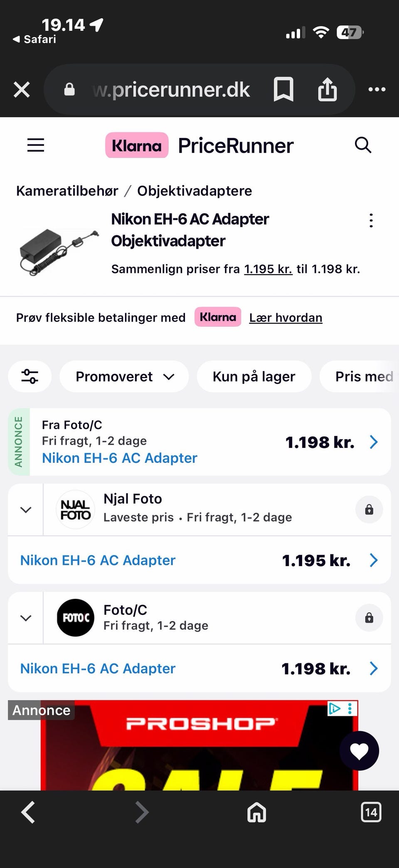Bookmark this page in the browser
The image size is (399, 868).
pos(283,89)
